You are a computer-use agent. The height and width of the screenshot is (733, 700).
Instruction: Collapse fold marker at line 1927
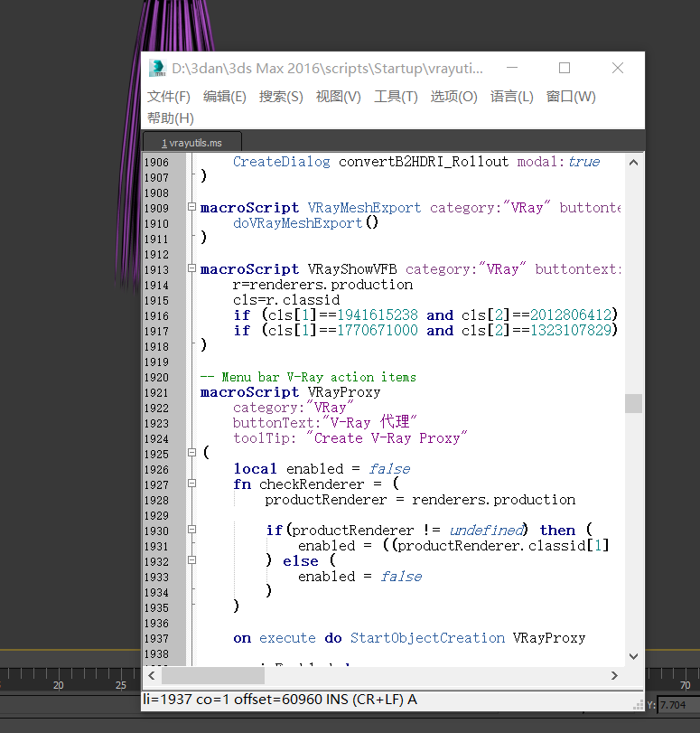191,483
